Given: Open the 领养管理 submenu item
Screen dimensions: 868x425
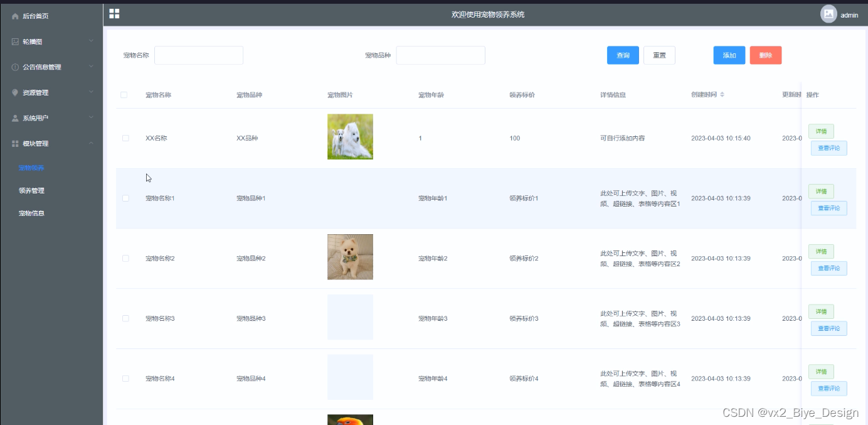Looking at the screenshot, I should 31,191.
